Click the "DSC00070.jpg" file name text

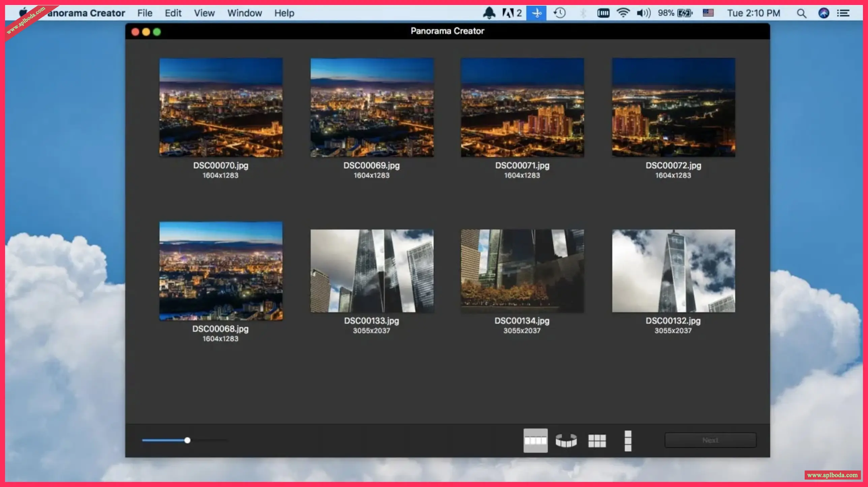point(221,166)
